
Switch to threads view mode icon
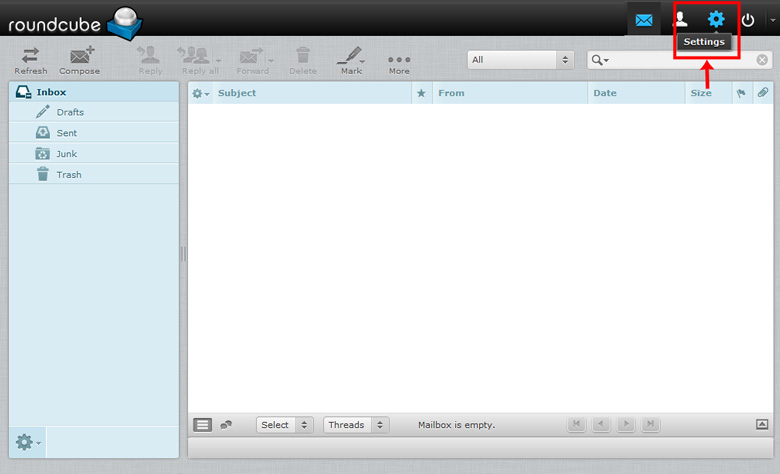pos(226,425)
